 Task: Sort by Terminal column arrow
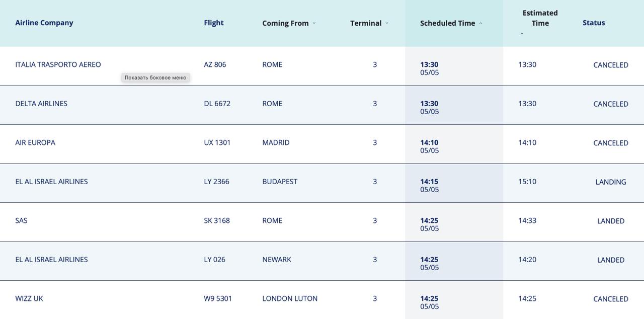pos(387,23)
